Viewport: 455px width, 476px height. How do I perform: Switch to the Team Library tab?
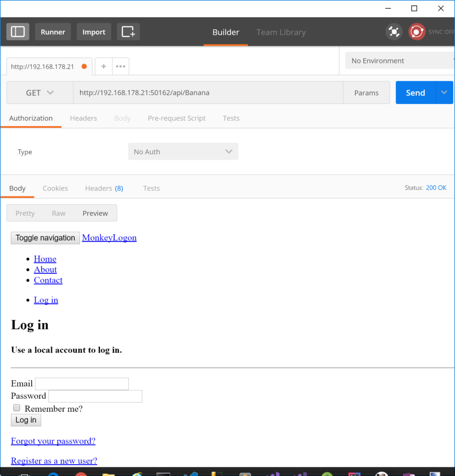(x=281, y=32)
